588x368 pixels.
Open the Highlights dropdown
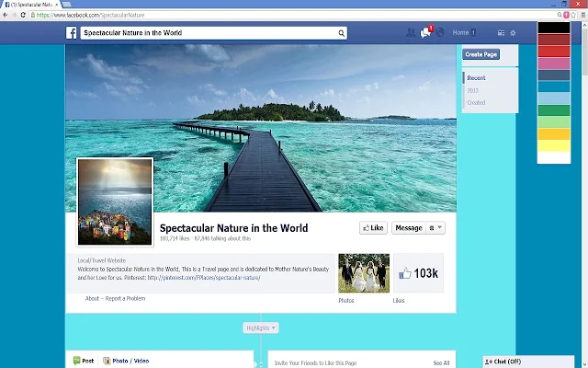pyautogui.click(x=261, y=328)
